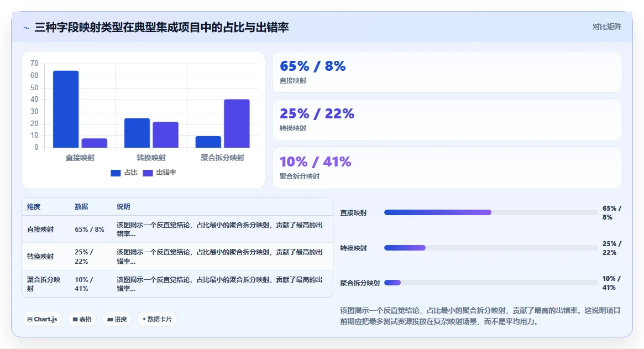Click the summary paragraph at bottom right
Image resolution: width=644 pixels, height=349 pixels.
coord(480,316)
